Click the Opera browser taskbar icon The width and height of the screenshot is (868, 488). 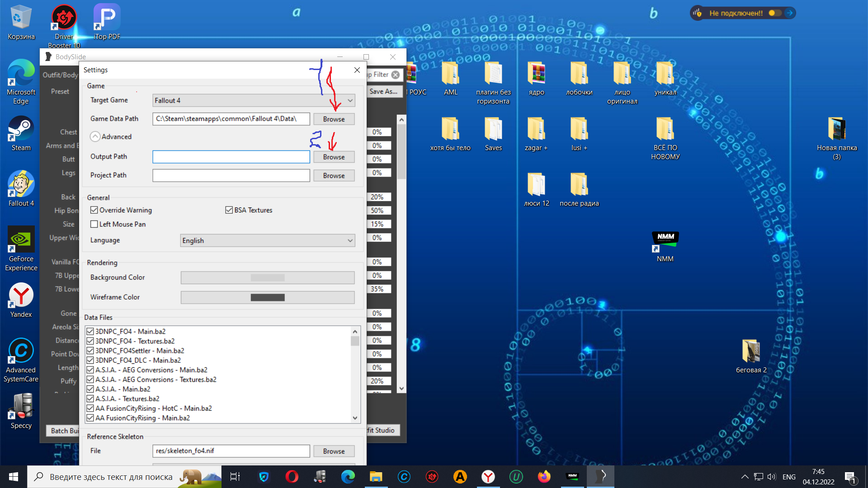[292, 477]
